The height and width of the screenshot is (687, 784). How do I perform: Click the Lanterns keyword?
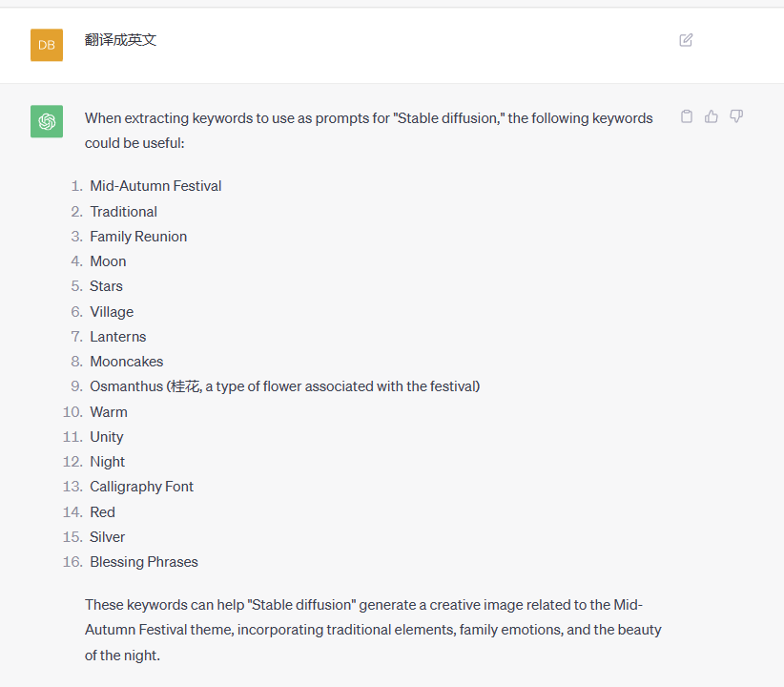pos(118,337)
